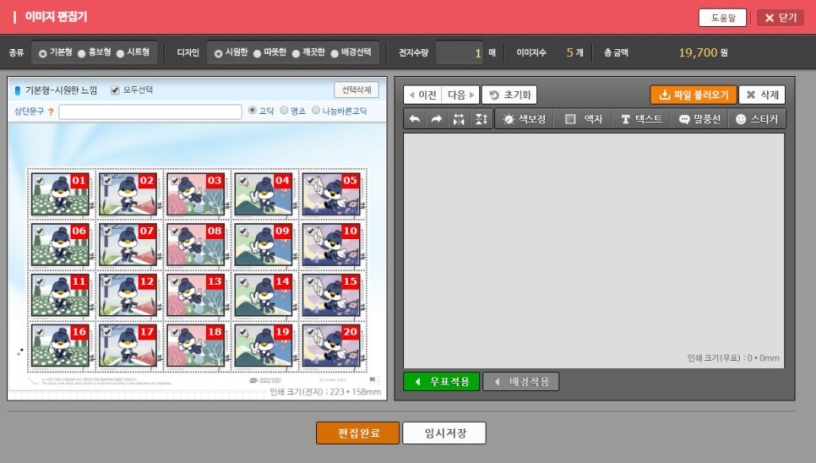816x463 pixels.
Task: Uncheck the checkbox on stamp 11
Action: (x=40, y=281)
